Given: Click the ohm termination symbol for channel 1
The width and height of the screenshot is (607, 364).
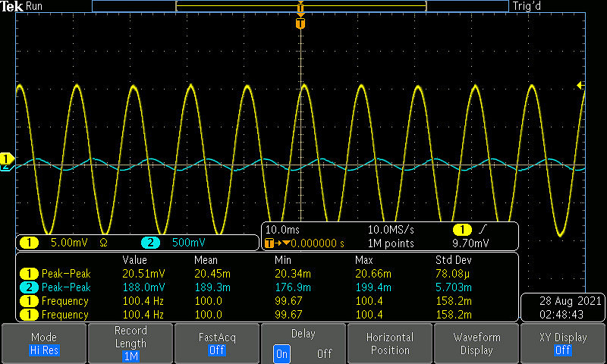Looking at the screenshot, I should (103, 243).
